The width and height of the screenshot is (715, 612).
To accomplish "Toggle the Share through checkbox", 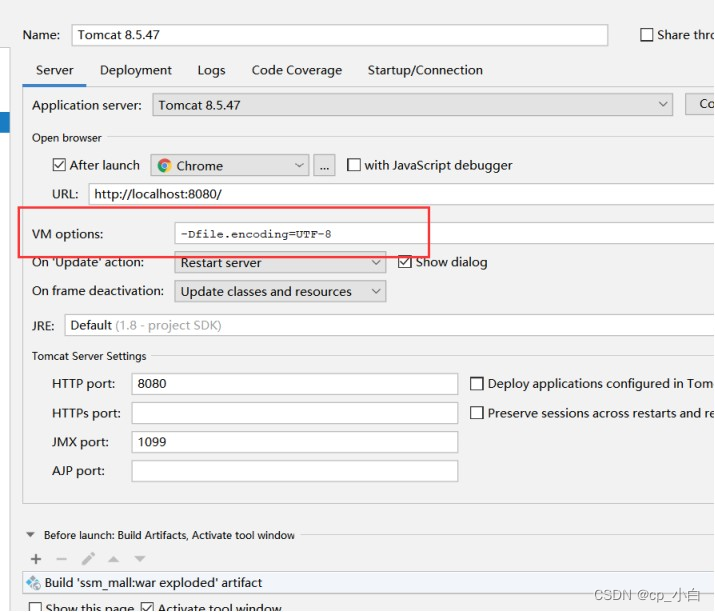I will (x=647, y=35).
